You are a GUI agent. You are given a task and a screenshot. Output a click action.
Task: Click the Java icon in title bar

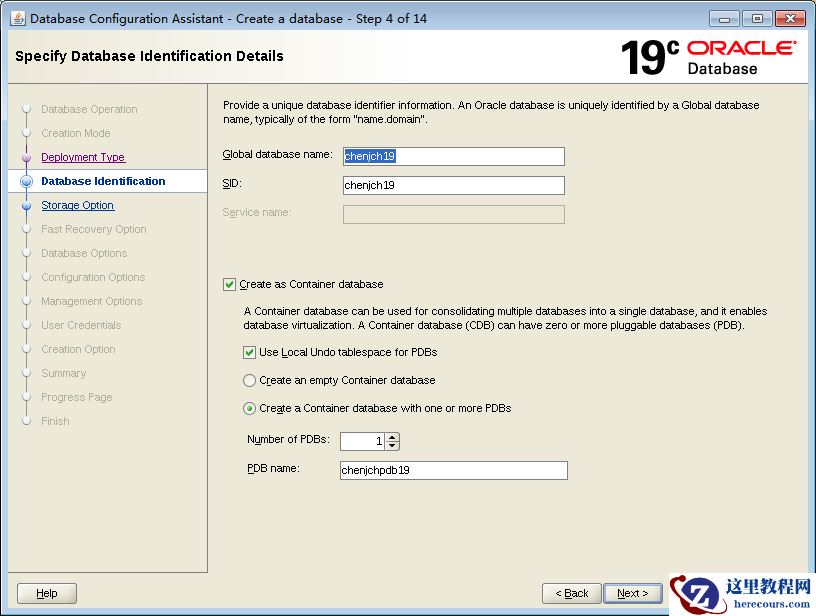click(x=18, y=18)
